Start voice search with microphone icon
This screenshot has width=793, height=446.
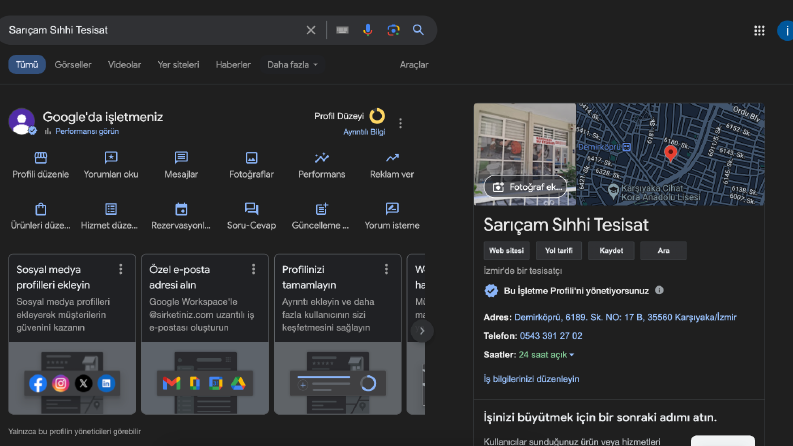(368, 30)
